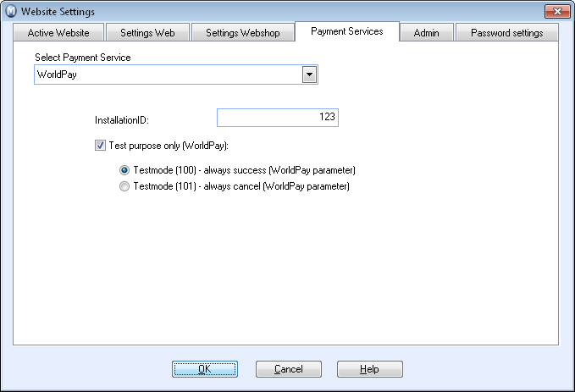
Task: Go to the Settings Webshop tab
Action: (243, 33)
